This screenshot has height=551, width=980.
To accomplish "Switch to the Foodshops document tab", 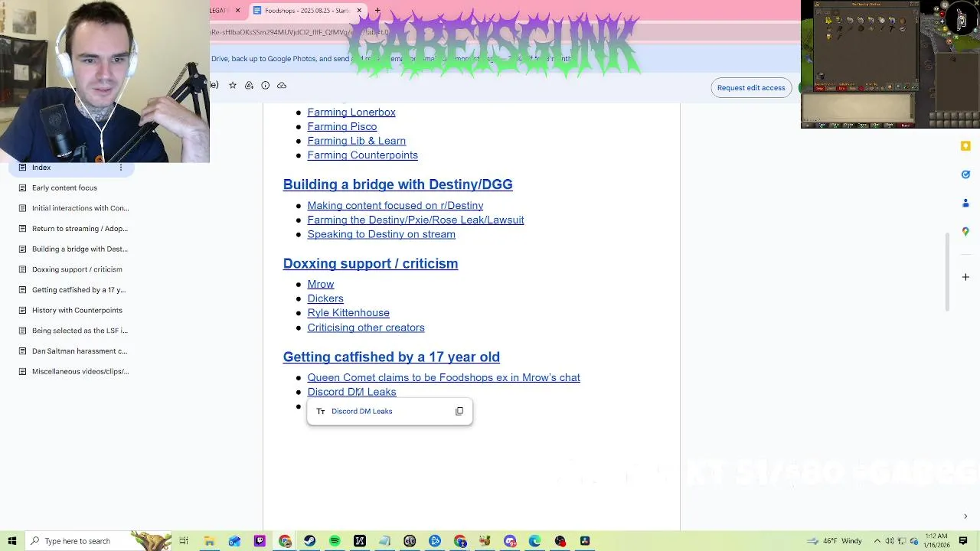I will coord(308,10).
